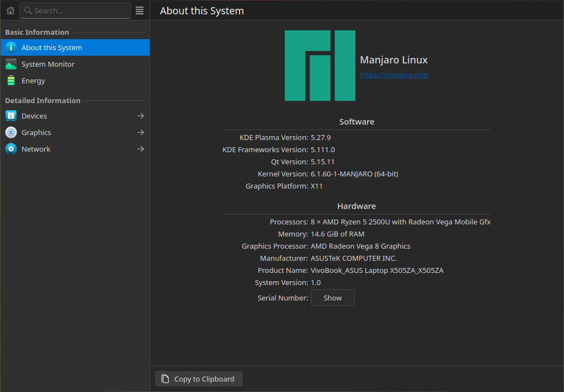Click the System Monitor graph icon
The image size is (564, 392).
[11, 64]
